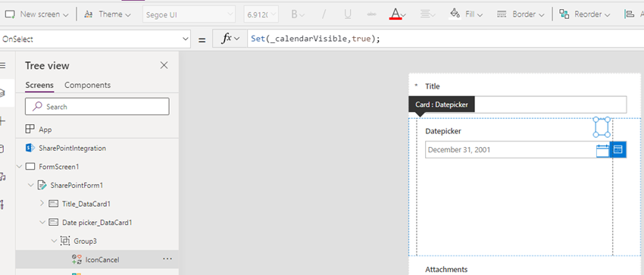Close the Tree view panel
Image resolution: width=644 pixels, height=275 pixels.
coord(164,65)
